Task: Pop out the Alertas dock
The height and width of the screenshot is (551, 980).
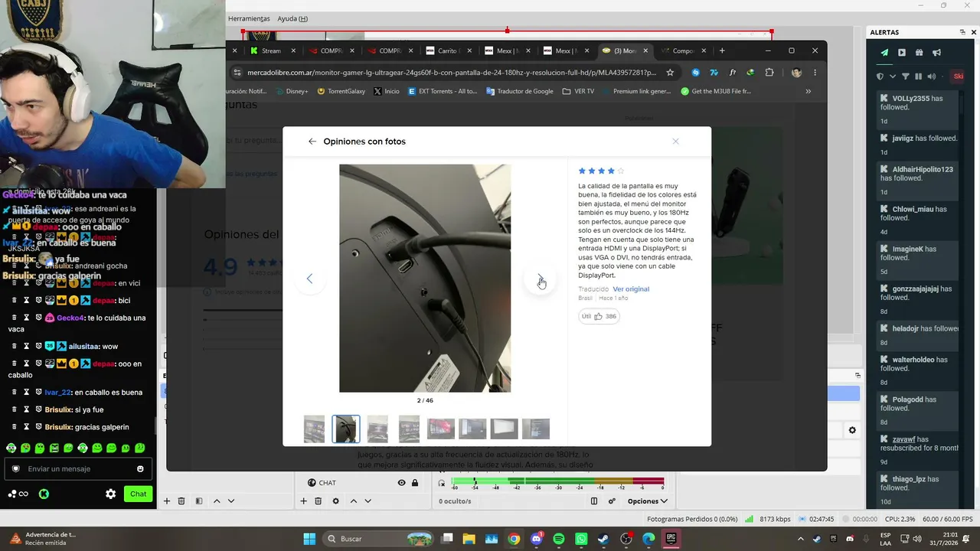Action: (962, 32)
